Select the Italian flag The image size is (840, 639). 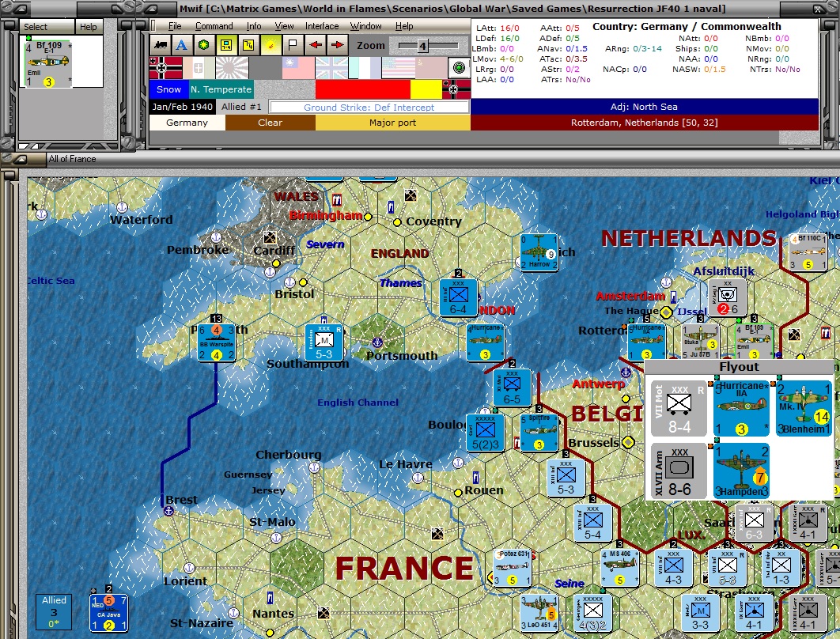[199, 68]
